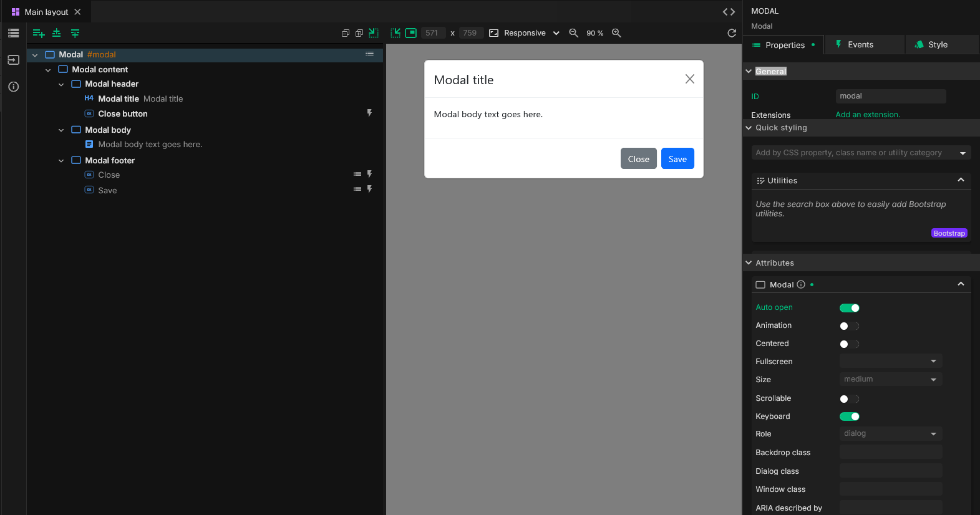Collapse the Modal header node
The width and height of the screenshot is (980, 515).
61,84
